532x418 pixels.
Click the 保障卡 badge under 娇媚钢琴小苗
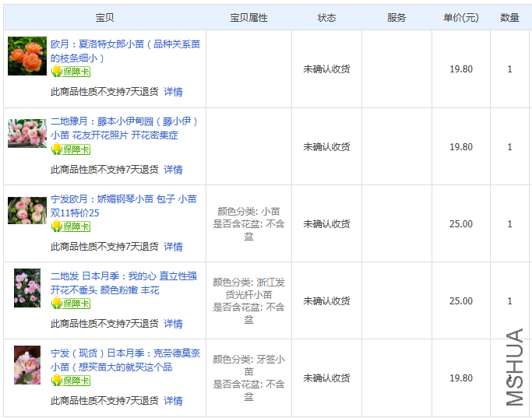[x=71, y=226]
